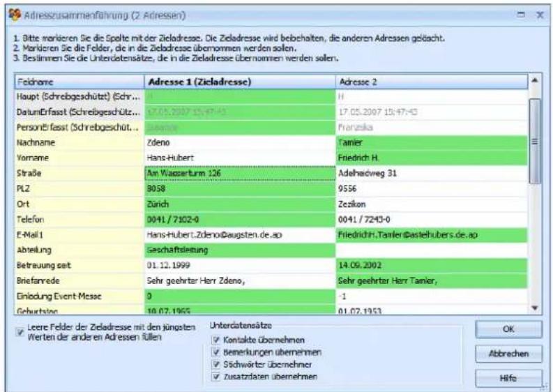Select the 'Adresse 1 (Zieladresse)' column header

coord(240,82)
